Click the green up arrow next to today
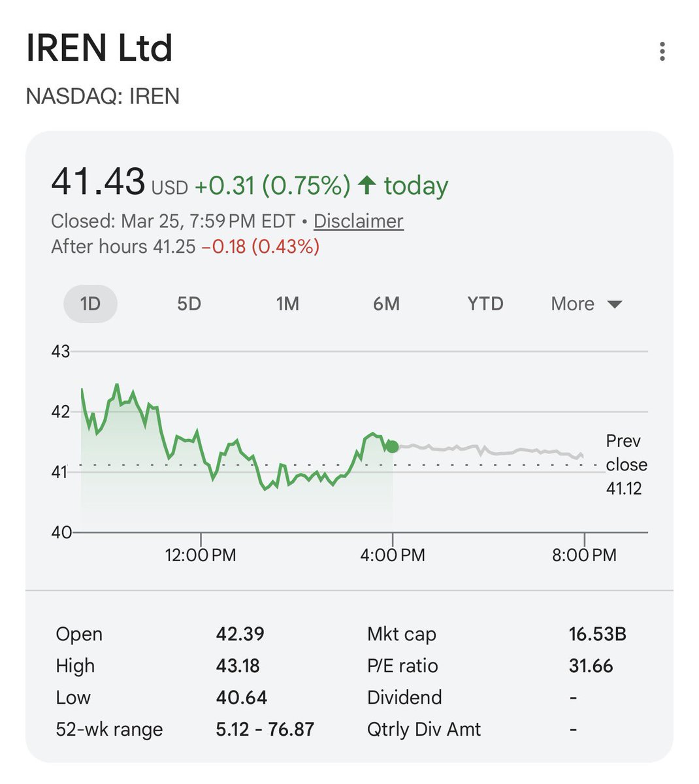Viewport: 699px width, 784px height. [366, 186]
